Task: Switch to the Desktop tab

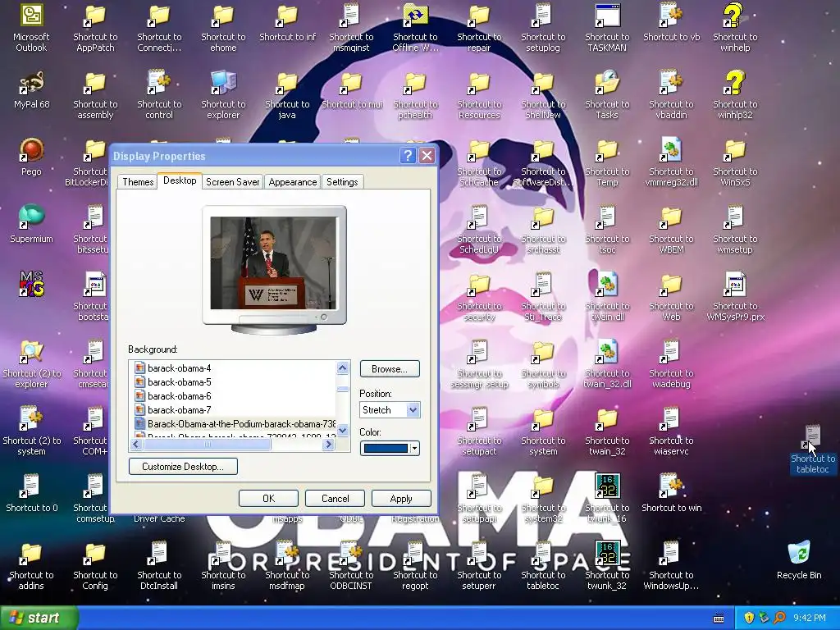Action: tap(180, 180)
